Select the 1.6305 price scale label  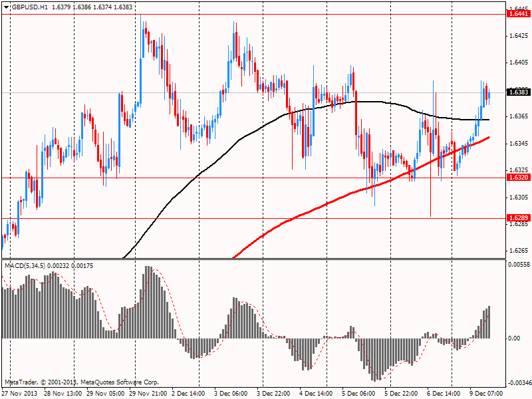click(x=519, y=198)
